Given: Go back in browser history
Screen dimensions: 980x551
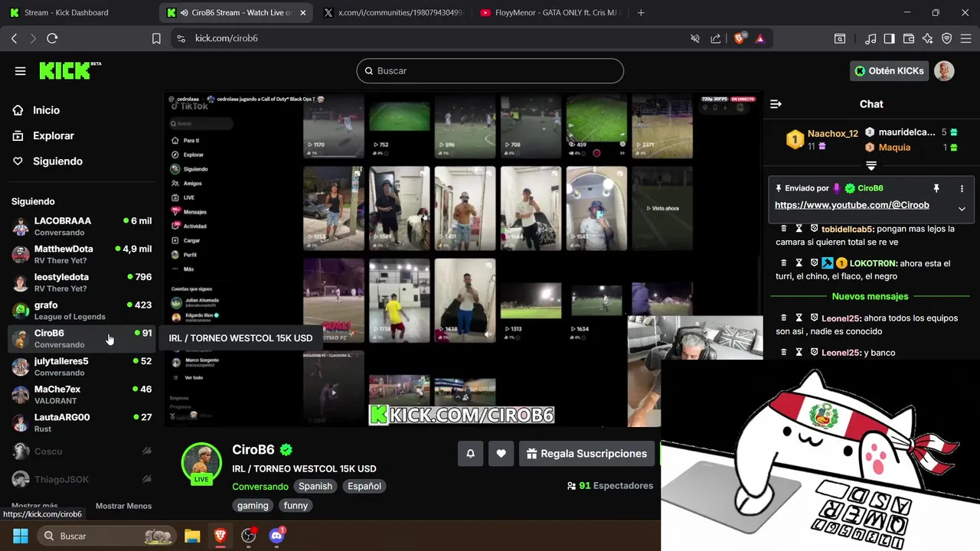Looking at the screenshot, I should 15,38.
